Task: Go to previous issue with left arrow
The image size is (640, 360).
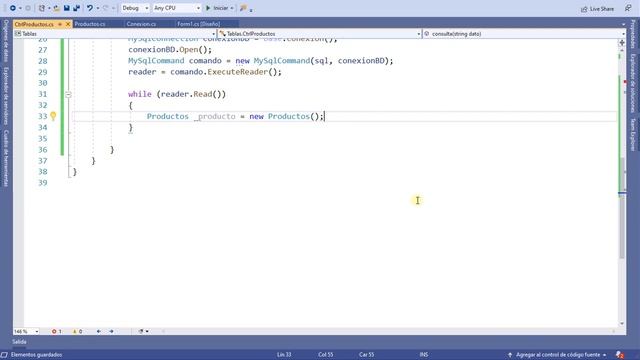Action: pyautogui.click(x=99, y=331)
